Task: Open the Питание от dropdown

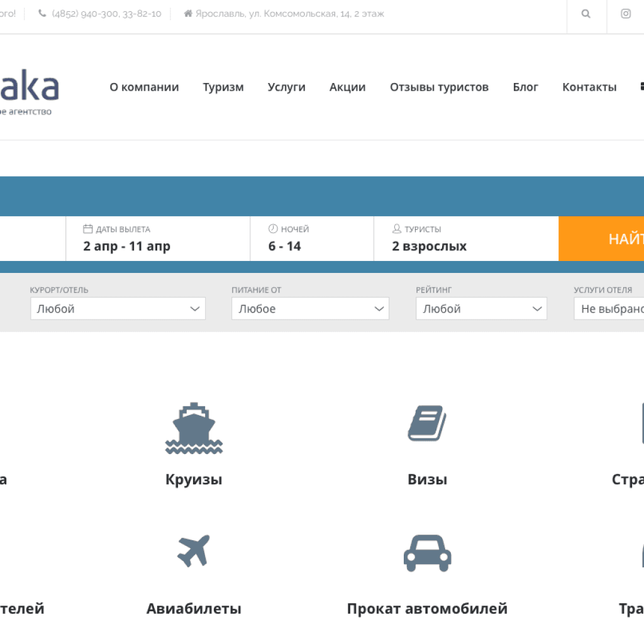Action: tap(310, 309)
